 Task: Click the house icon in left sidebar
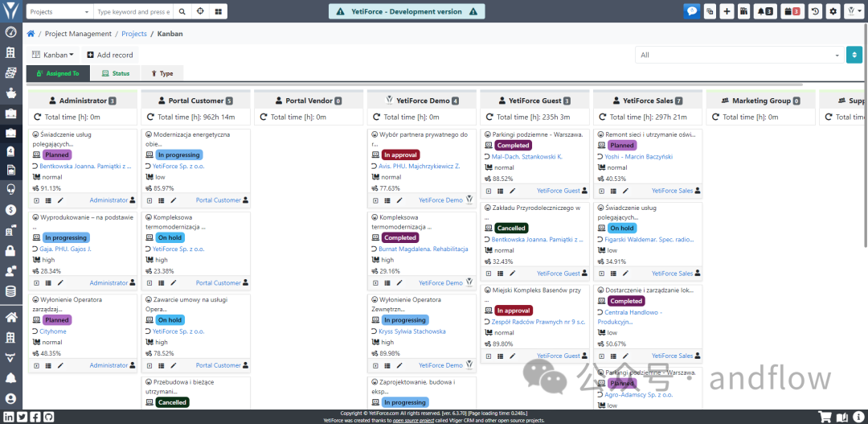pos(10,317)
